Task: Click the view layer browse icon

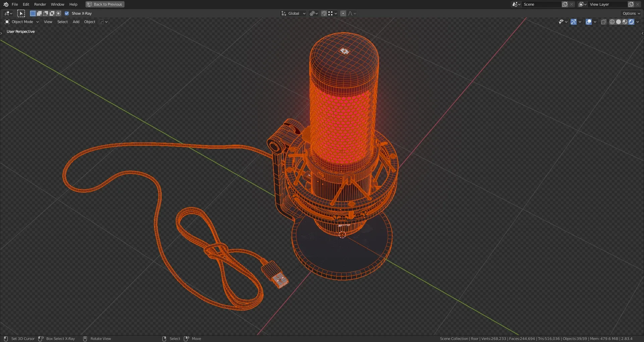Action: coord(583,4)
